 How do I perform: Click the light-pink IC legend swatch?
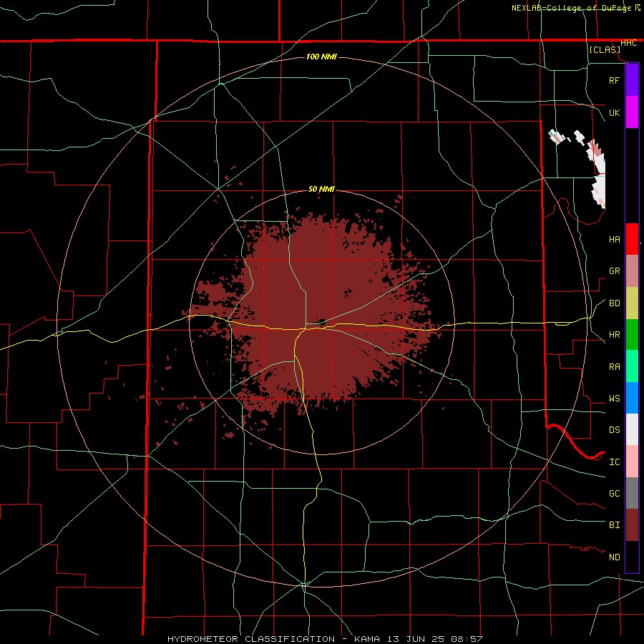[632, 462]
